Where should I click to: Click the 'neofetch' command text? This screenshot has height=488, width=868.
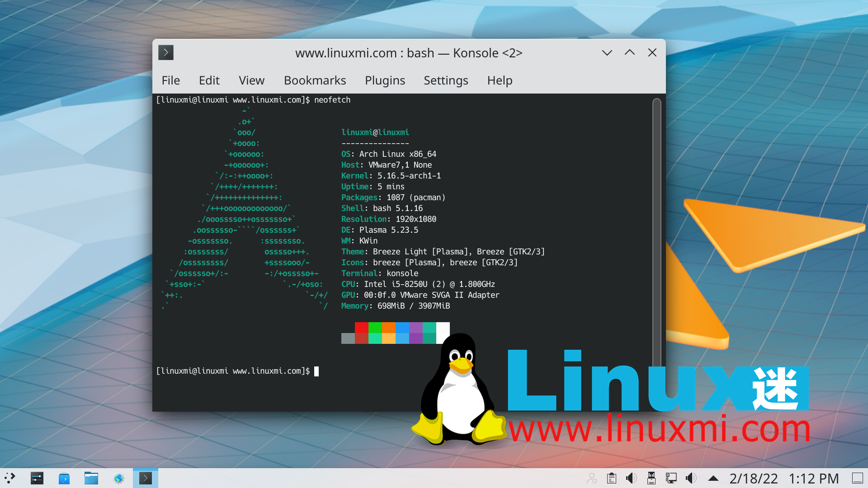pos(332,100)
